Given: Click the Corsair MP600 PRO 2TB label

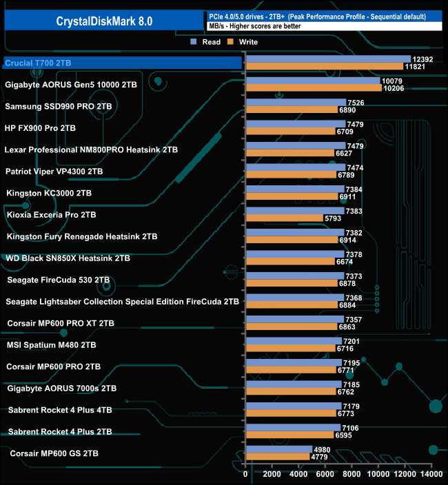Looking at the screenshot, I should click(54, 367).
